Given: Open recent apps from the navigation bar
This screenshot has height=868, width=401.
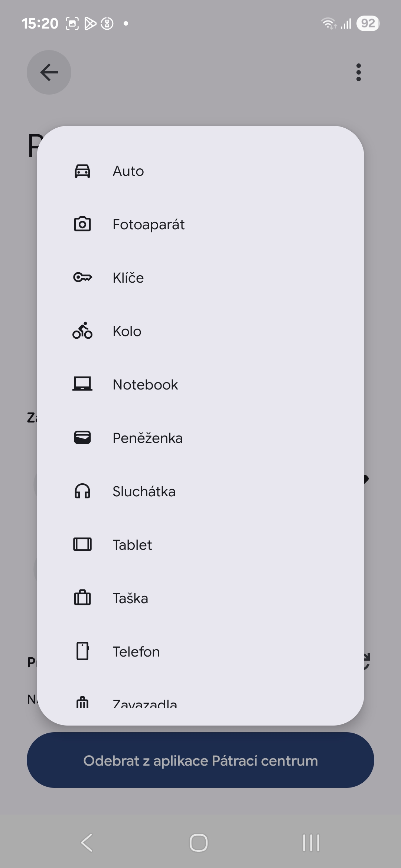Looking at the screenshot, I should tap(311, 842).
